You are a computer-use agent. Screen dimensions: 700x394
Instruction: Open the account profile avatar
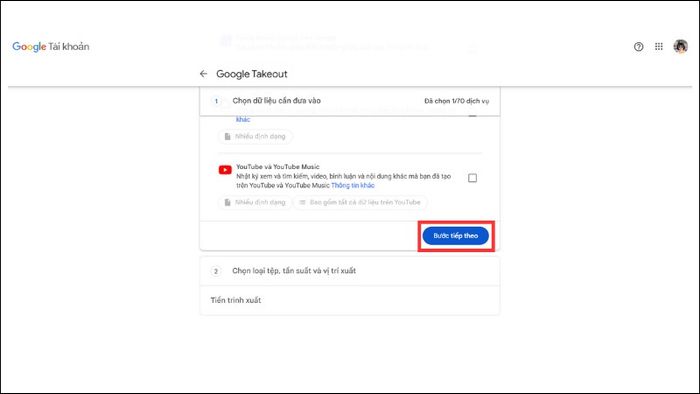click(680, 46)
